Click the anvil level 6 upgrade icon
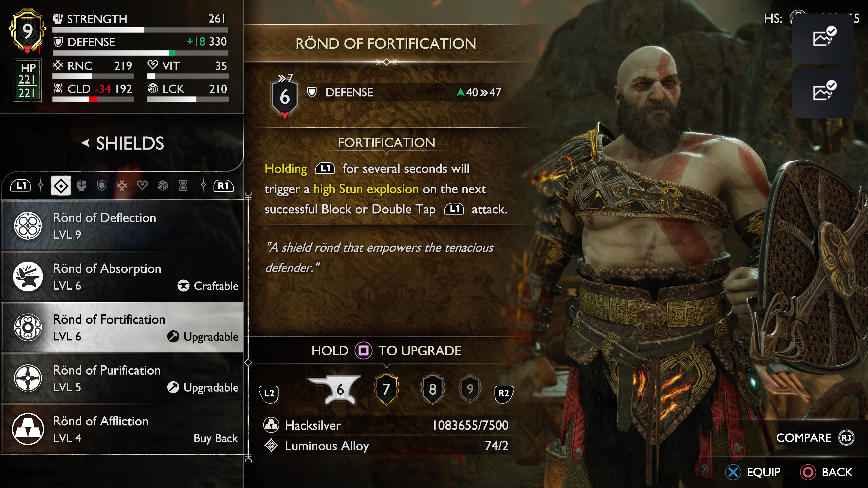868x488 pixels. 335,390
